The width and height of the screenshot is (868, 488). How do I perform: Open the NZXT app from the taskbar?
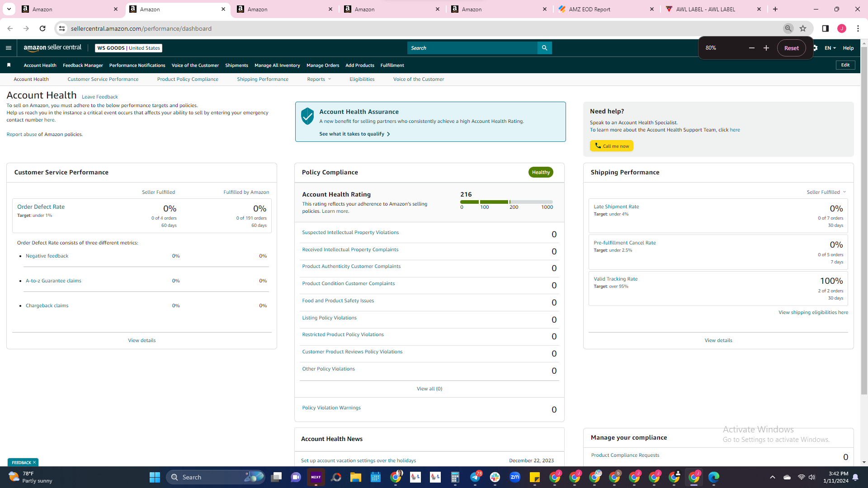point(316,477)
